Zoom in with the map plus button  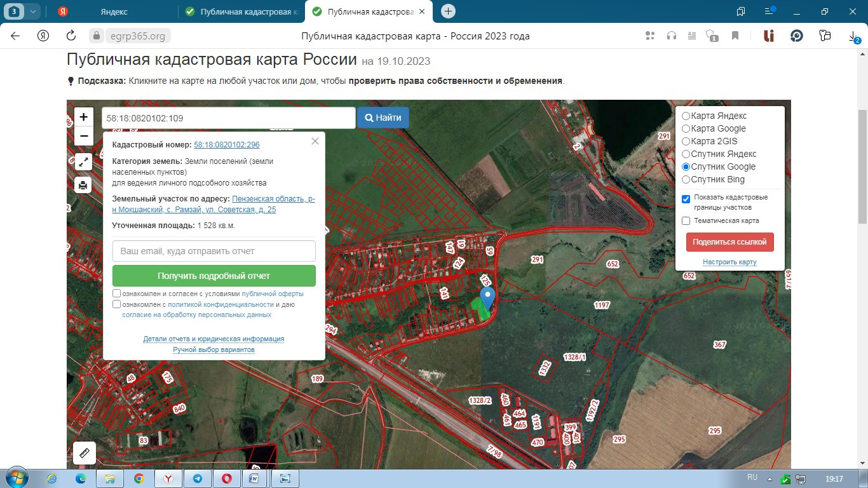pos(83,118)
